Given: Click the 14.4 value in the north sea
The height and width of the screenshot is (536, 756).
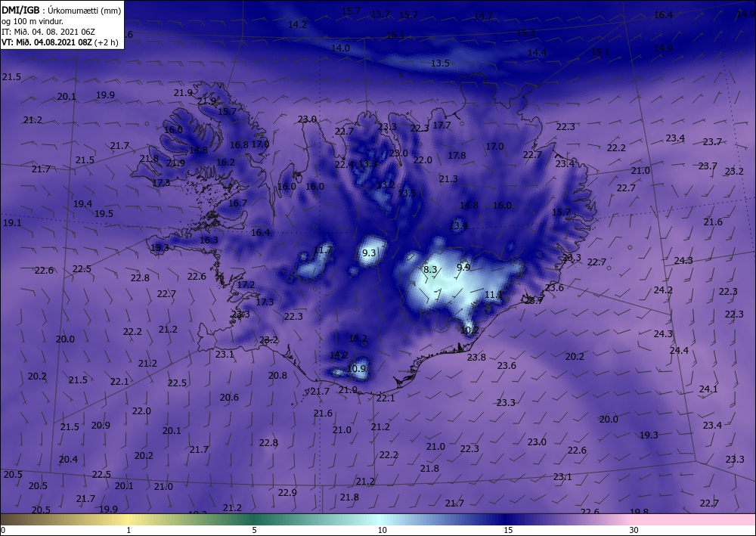Looking at the screenshot, I should (x=537, y=52).
